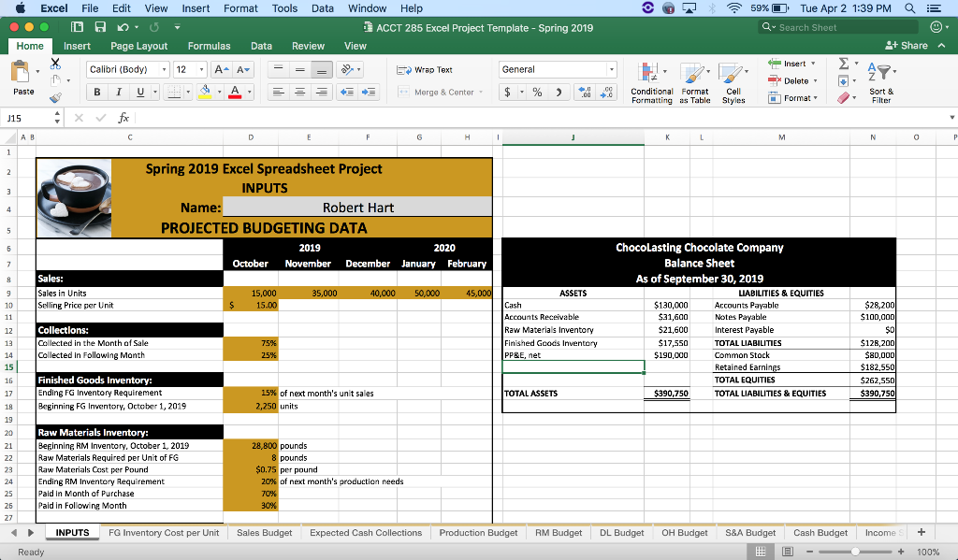Screen dimensions: 958x560
Task: Click the Share button
Action: (x=914, y=45)
